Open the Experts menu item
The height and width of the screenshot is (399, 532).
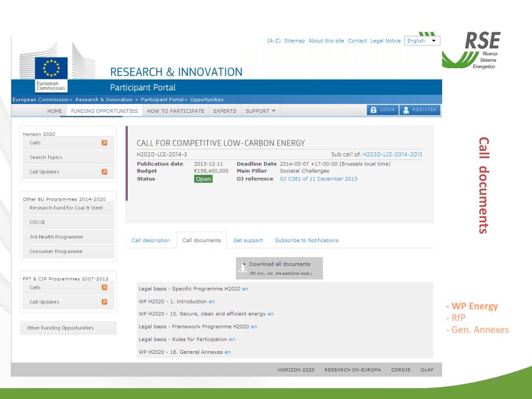tap(224, 111)
